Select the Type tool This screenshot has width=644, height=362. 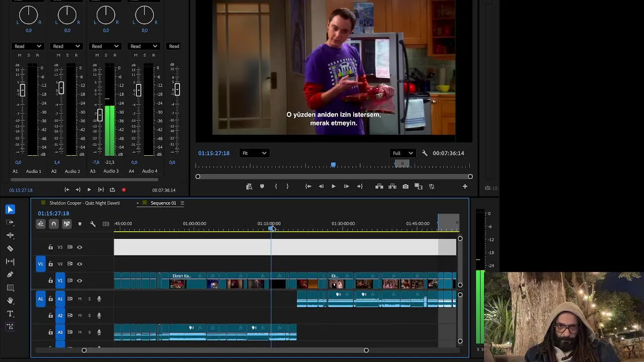click(x=10, y=314)
